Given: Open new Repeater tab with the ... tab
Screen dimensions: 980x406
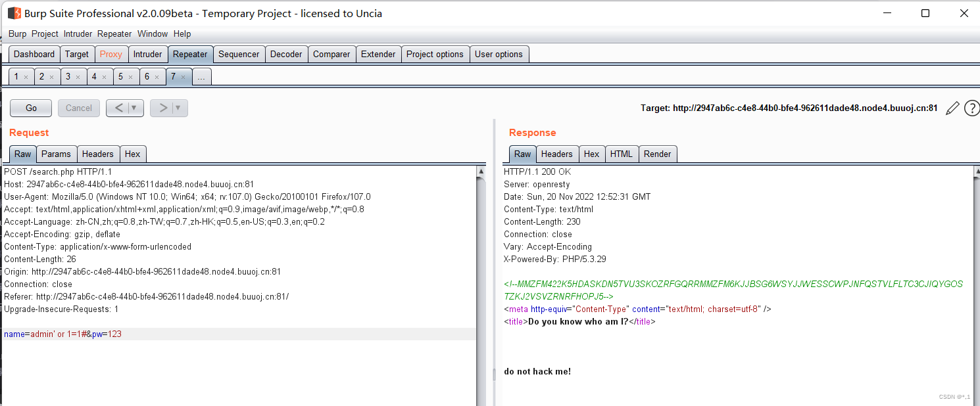Looking at the screenshot, I should tap(201, 77).
